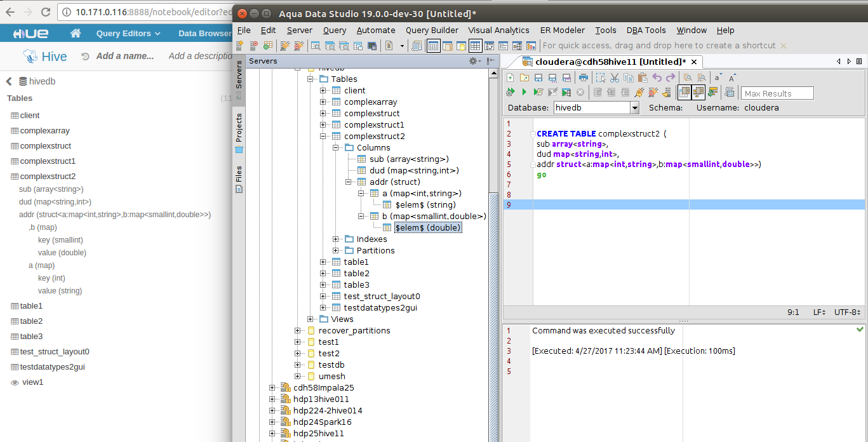The width and height of the screenshot is (868, 442).
Task: Click 'Add a name...' in the Hue editor
Action: (125, 56)
